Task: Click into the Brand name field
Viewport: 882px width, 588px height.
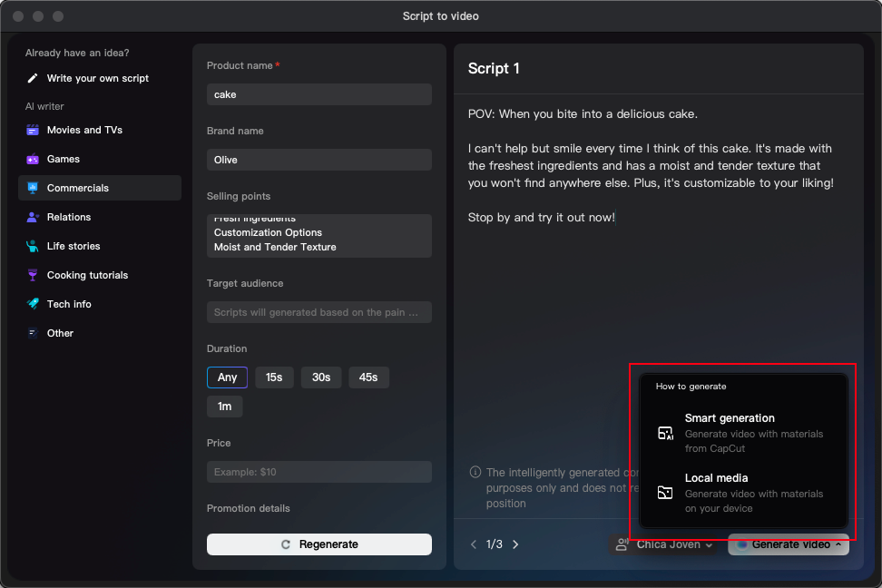Action: pyautogui.click(x=318, y=160)
